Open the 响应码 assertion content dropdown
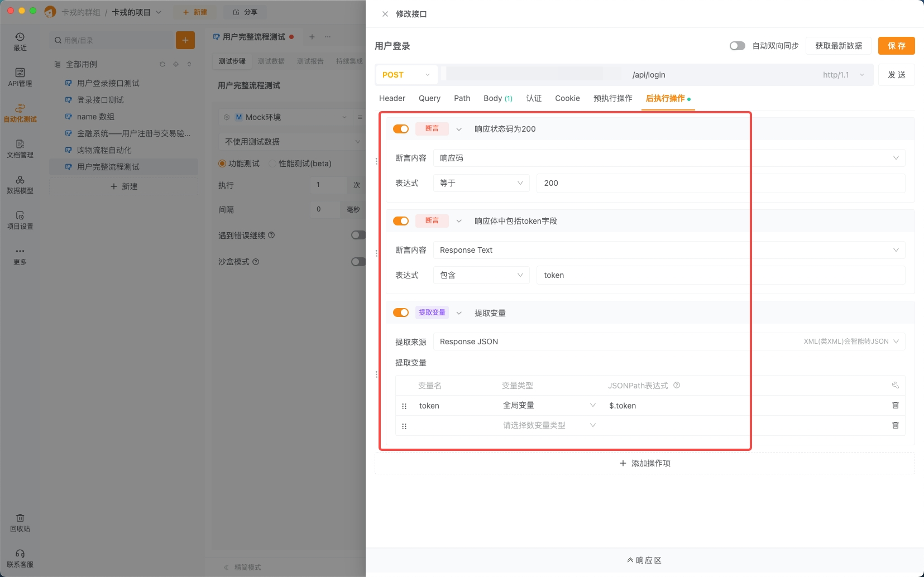Image resolution: width=924 pixels, height=577 pixels. (669, 158)
